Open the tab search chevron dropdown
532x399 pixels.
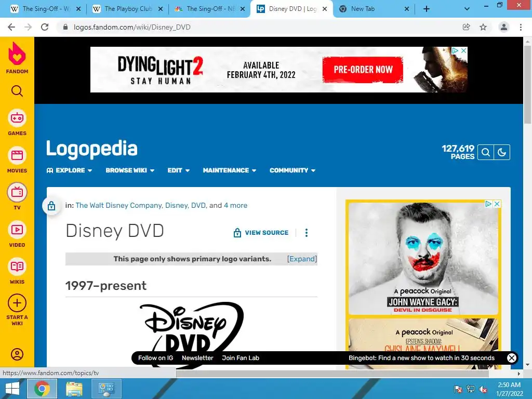click(467, 9)
